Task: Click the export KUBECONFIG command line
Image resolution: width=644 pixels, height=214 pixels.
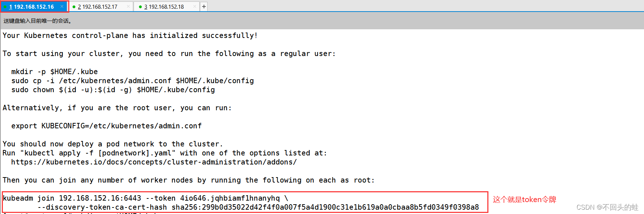Action: 106,126
